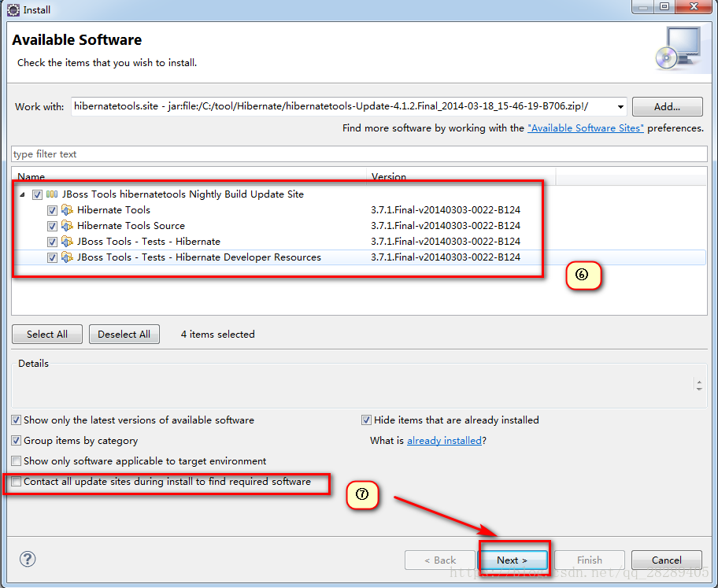Toggle Hide items that are already installed
The image size is (718, 588).
click(x=366, y=420)
